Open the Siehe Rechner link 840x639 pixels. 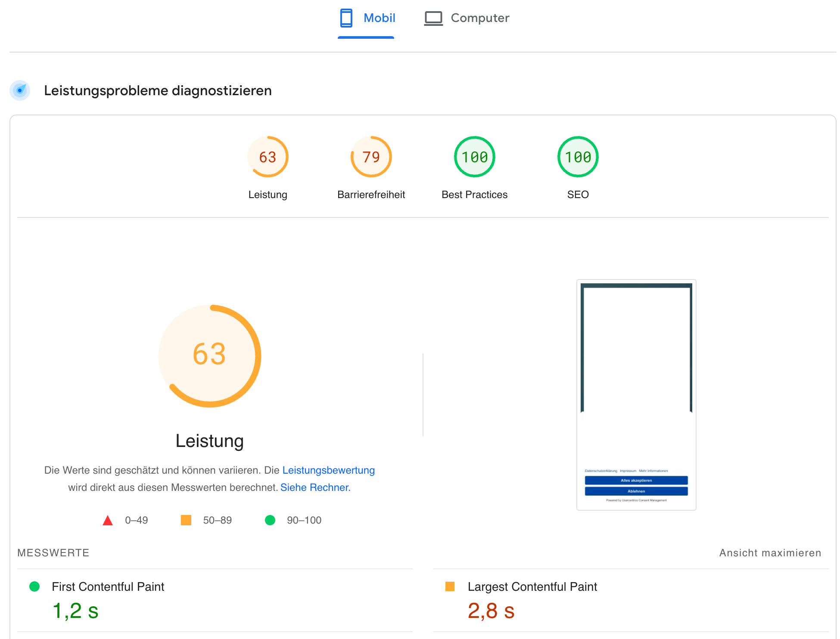(315, 487)
